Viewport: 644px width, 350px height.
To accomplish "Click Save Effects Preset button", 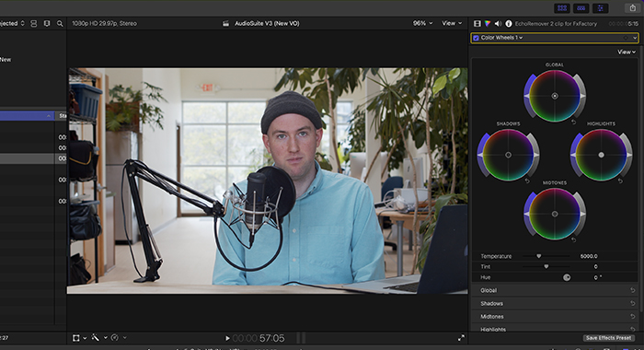I will click(x=608, y=338).
